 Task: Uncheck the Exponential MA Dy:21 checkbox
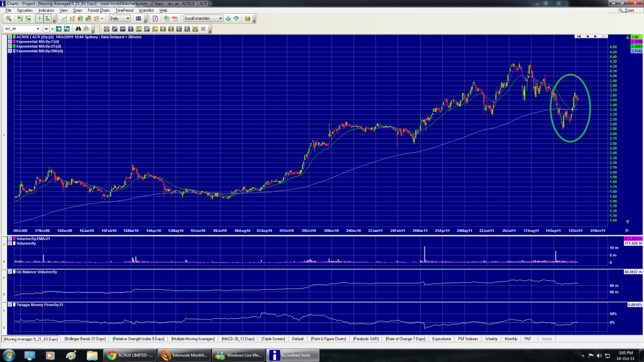point(10,47)
